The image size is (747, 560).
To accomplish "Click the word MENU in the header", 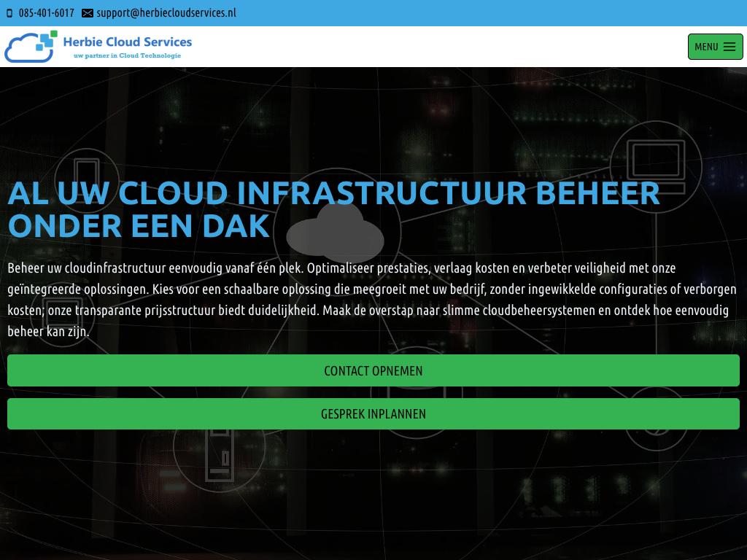I will (x=706, y=47).
